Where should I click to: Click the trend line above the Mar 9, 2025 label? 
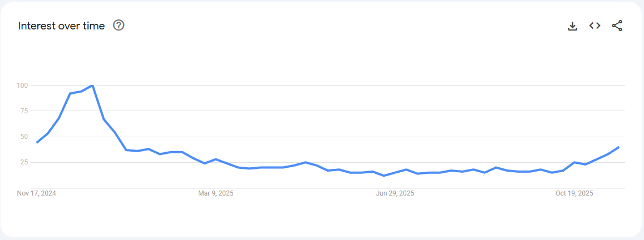tap(216, 159)
